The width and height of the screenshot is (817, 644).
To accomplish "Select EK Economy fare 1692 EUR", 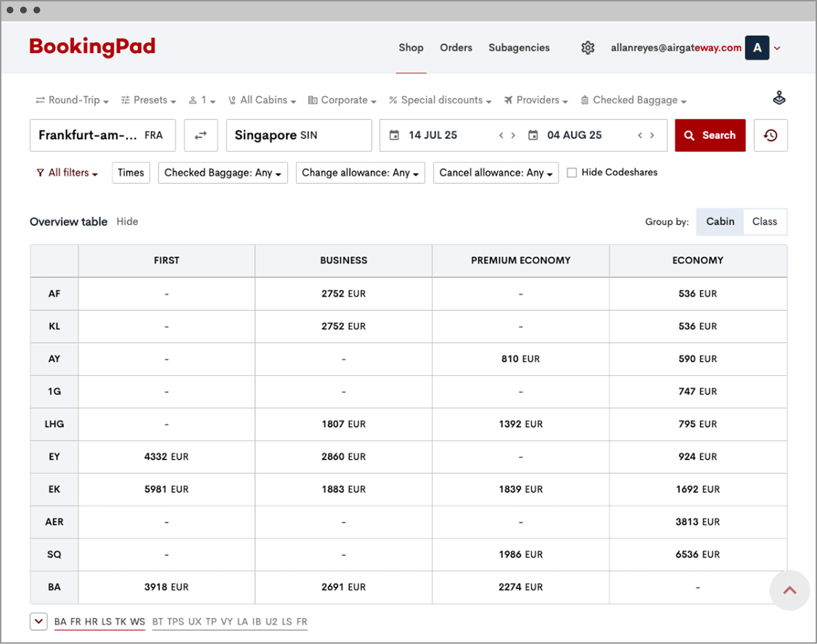I will 697,489.
